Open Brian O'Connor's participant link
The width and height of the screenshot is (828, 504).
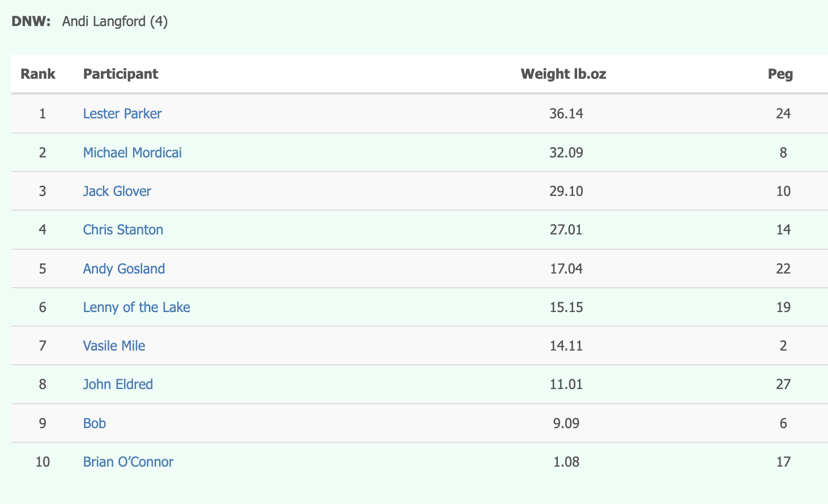point(128,462)
